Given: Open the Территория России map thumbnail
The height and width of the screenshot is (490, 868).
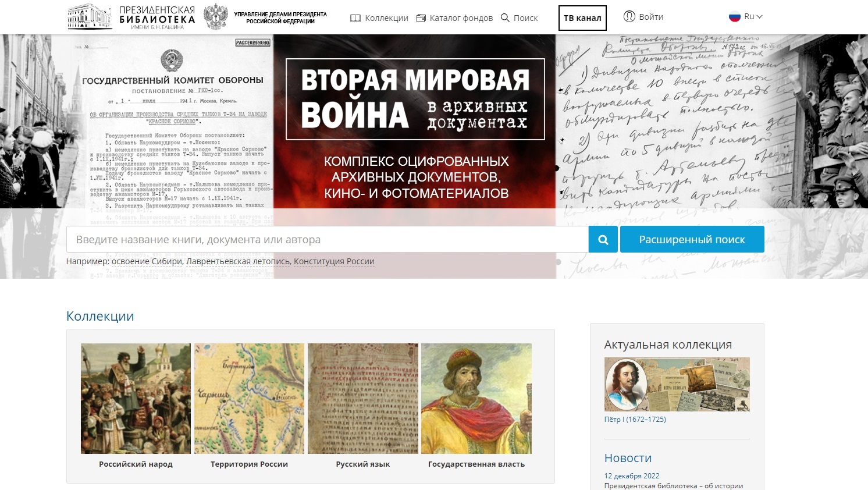Looking at the screenshot, I should click(x=249, y=399).
